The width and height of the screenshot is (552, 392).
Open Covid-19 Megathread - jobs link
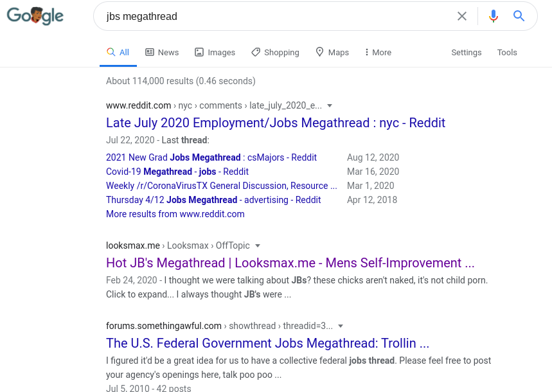point(177,172)
